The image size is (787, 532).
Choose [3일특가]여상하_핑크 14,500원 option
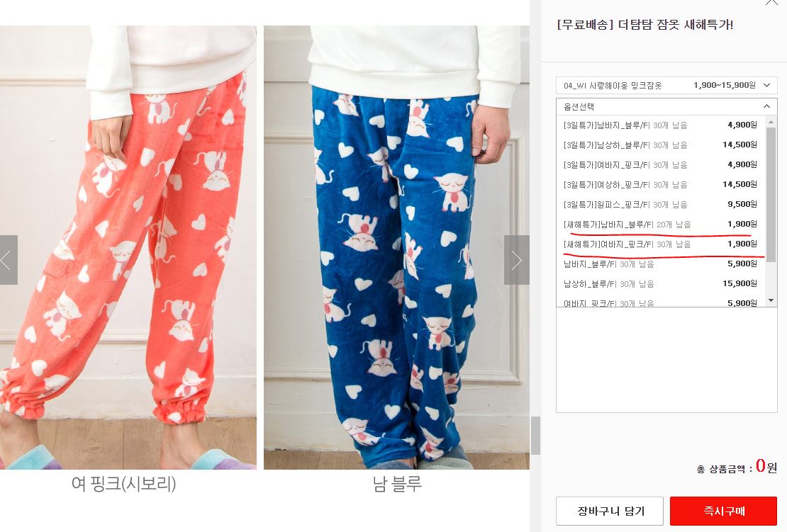point(661,184)
